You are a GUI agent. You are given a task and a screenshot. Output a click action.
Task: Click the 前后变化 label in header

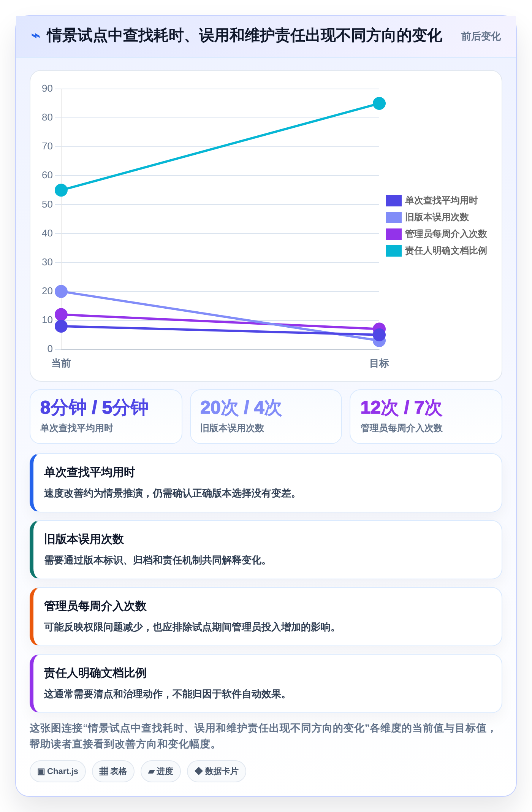pos(481,36)
